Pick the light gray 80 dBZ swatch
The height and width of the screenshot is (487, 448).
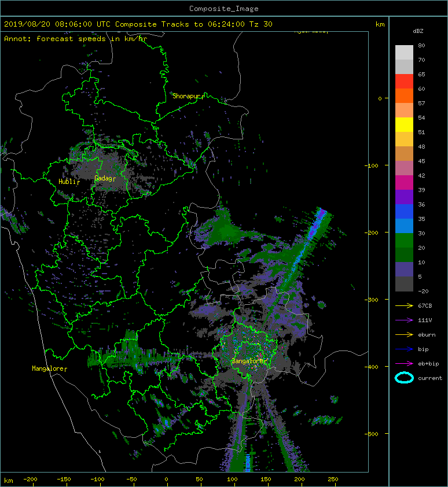coord(404,53)
